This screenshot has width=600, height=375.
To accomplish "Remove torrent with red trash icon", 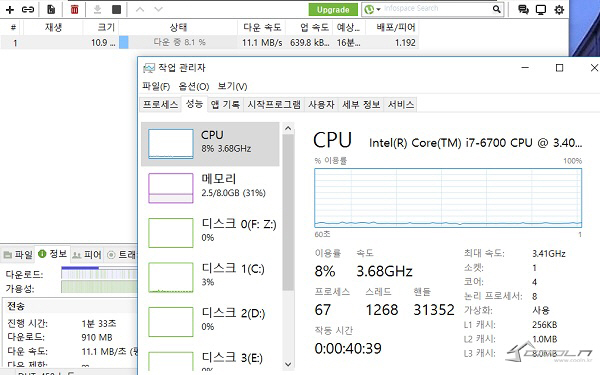I will pos(75,9).
